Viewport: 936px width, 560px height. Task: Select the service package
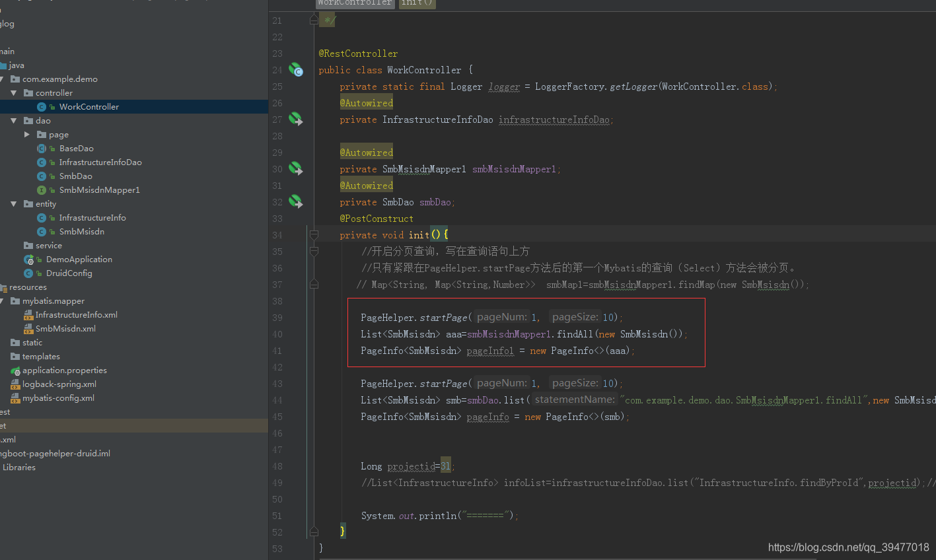pyautogui.click(x=49, y=246)
